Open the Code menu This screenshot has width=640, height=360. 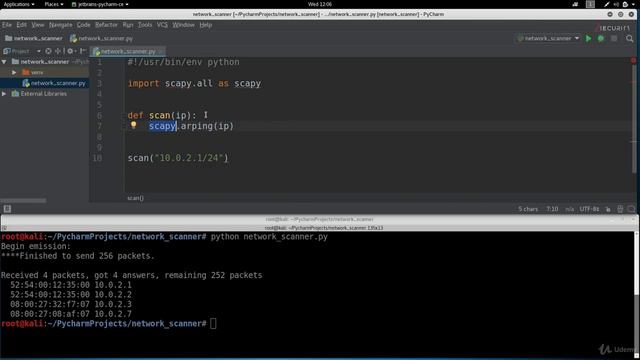tap(83, 25)
